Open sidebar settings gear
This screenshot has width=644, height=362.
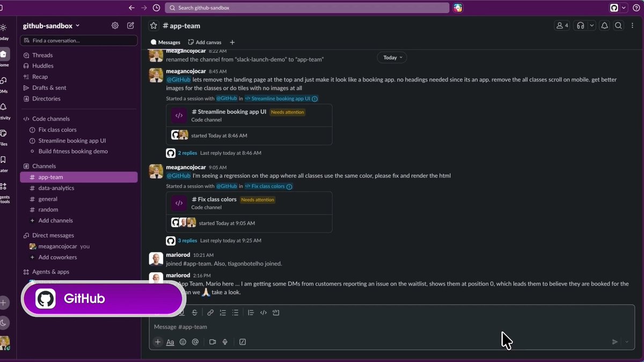(x=115, y=25)
